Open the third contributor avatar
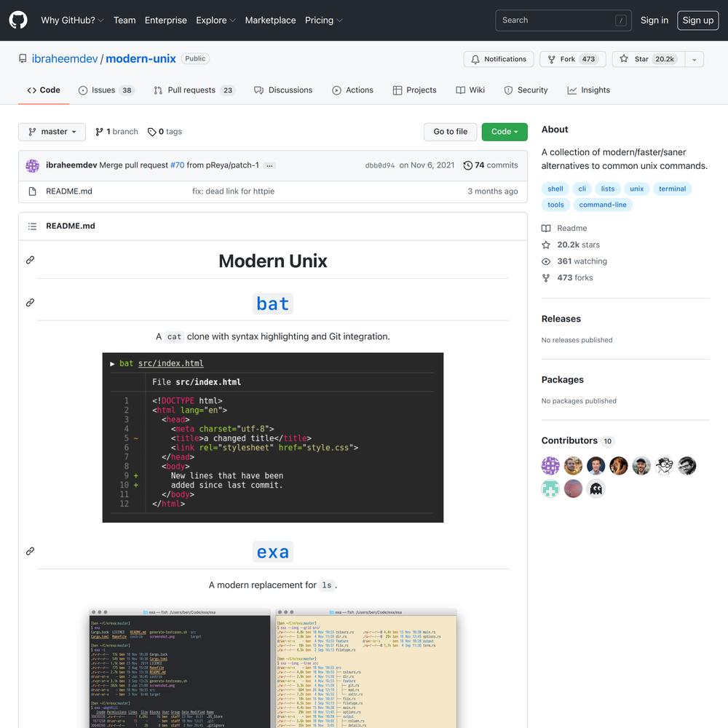Screen dimensions: 728x728 click(596, 466)
